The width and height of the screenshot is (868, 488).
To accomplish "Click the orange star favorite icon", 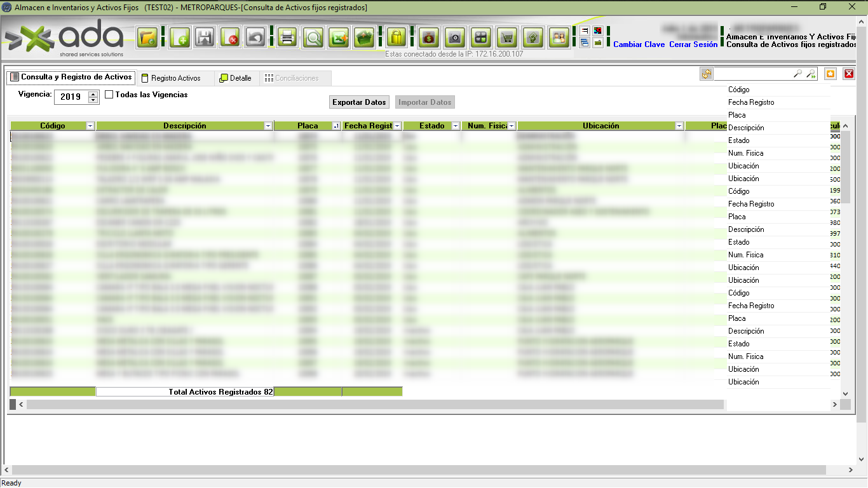I will [x=830, y=74].
